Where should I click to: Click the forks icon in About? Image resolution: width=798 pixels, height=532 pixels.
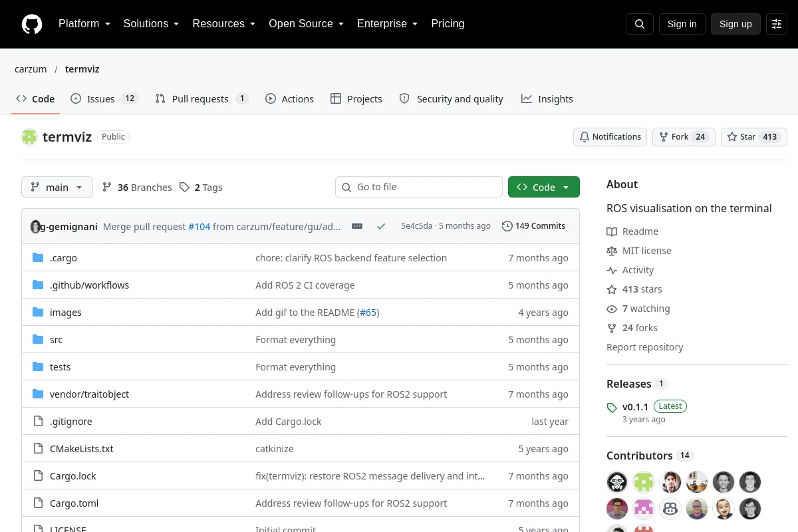click(612, 328)
